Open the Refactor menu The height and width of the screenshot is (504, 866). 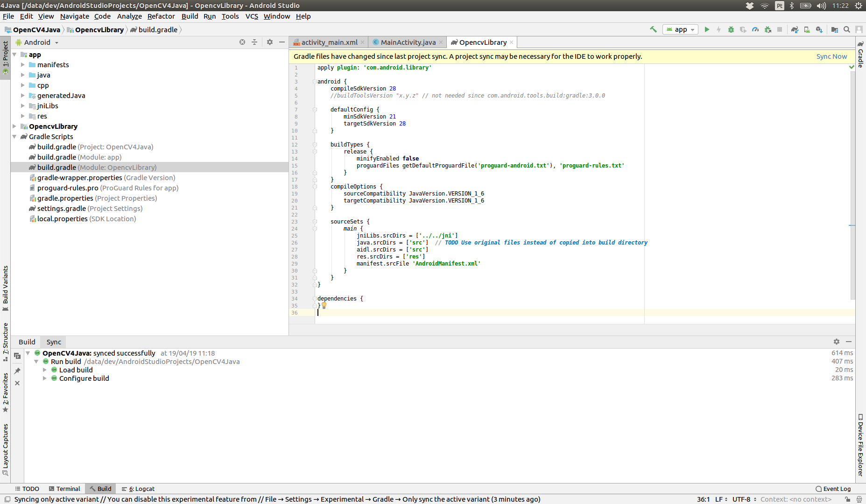[x=161, y=16]
